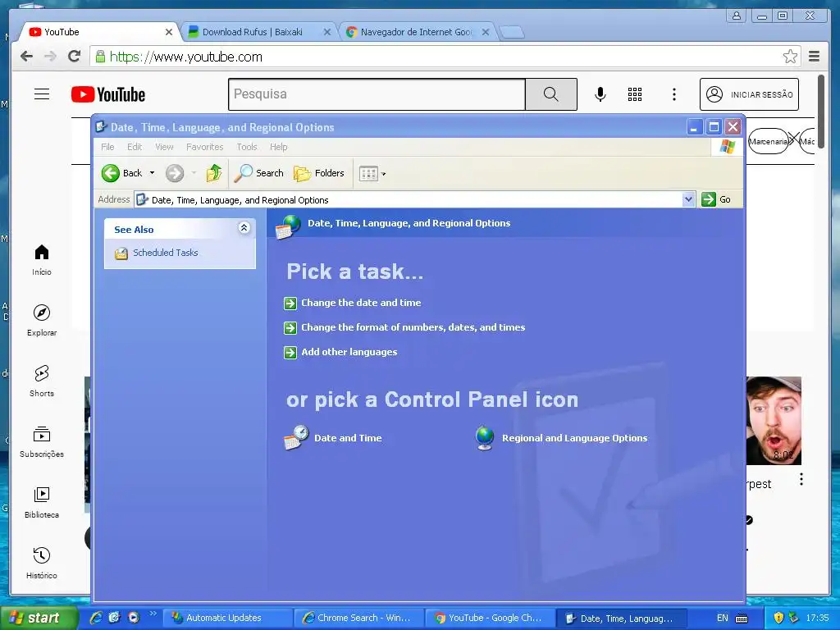Image resolution: width=840 pixels, height=630 pixels.
Task: Click the EN language indicator in taskbar
Action: 722,619
